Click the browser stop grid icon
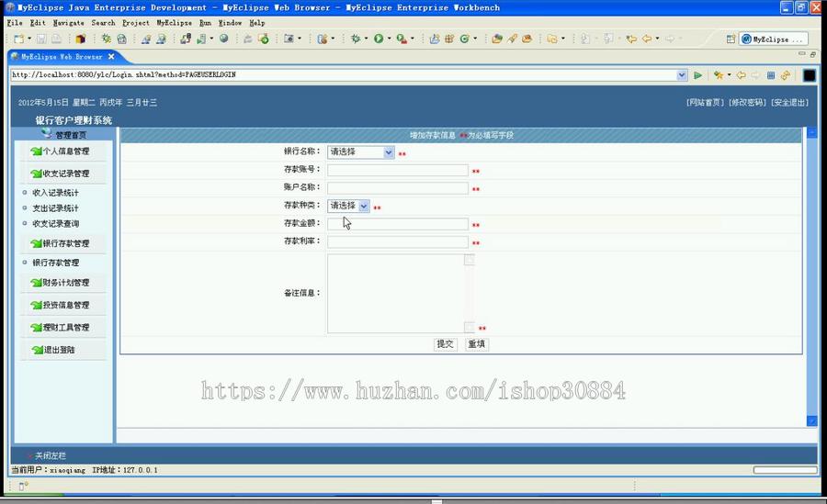This screenshot has height=504, width=827. (x=771, y=75)
